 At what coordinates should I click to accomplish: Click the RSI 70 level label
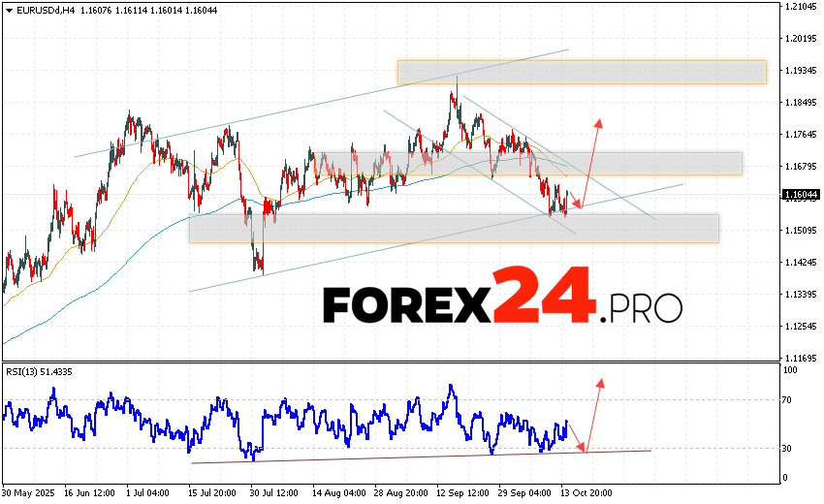(x=790, y=399)
